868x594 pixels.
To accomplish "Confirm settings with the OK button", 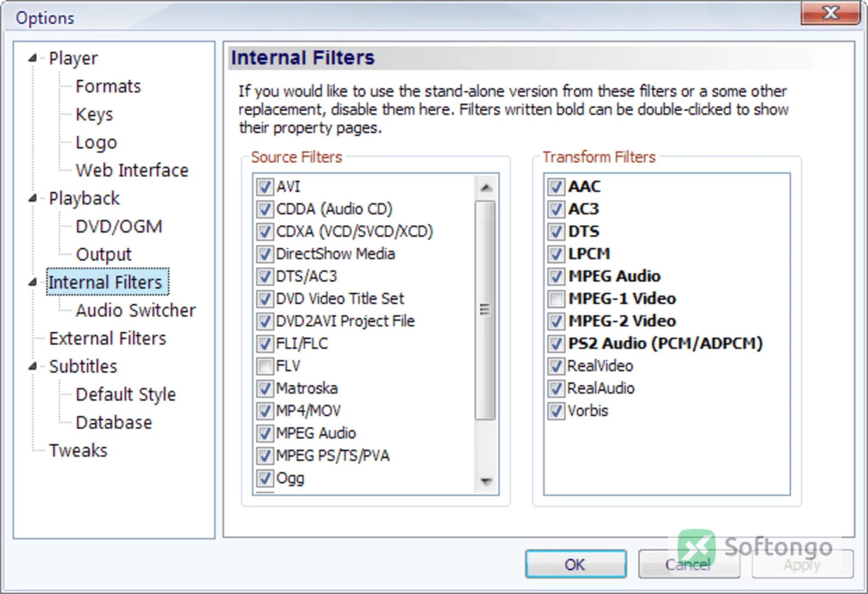I will pyautogui.click(x=576, y=564).
